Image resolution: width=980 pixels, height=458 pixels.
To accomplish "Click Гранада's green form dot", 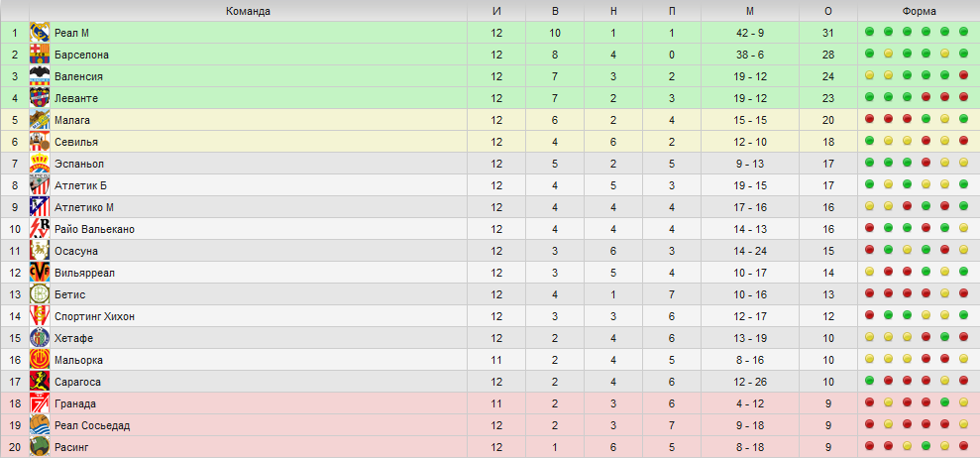I will [945, 402].
